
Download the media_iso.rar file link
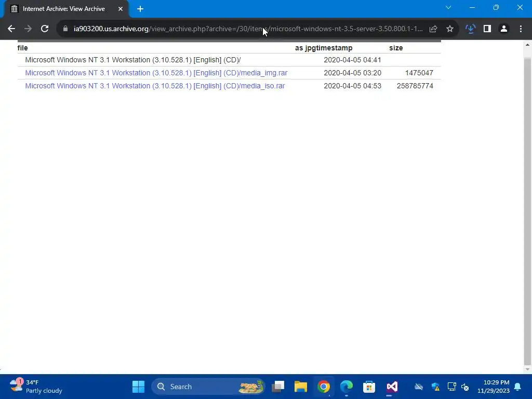pos(155,86)
